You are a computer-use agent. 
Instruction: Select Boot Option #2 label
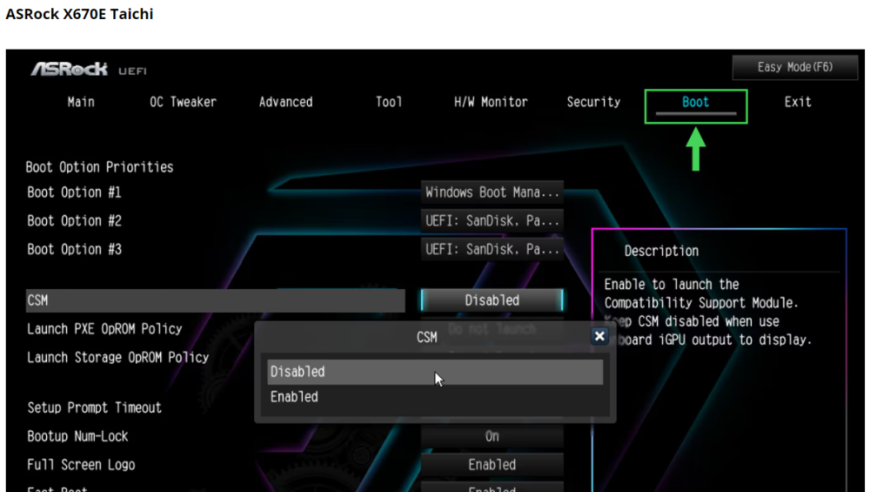[x=74, y=221]
